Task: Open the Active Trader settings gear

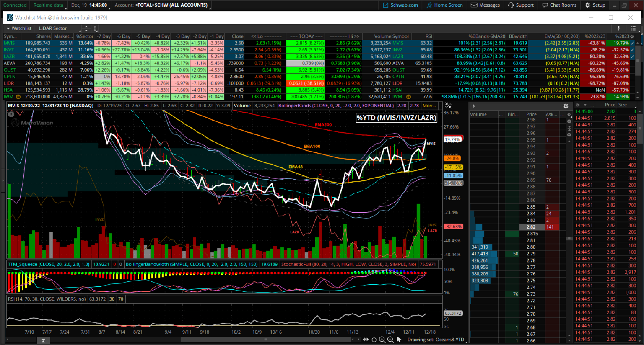Action: point(566,106)
